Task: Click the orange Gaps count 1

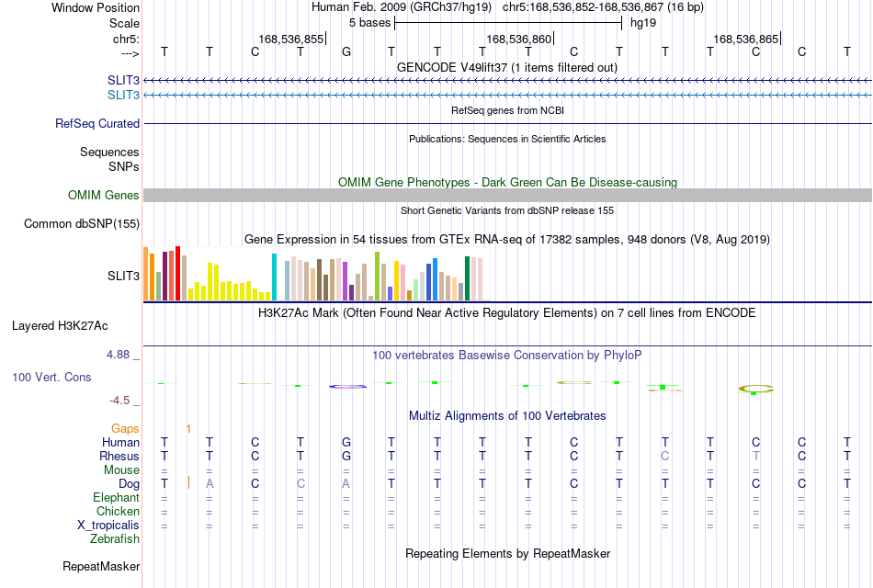Action: pyautogui.click(x=188, y=429)
